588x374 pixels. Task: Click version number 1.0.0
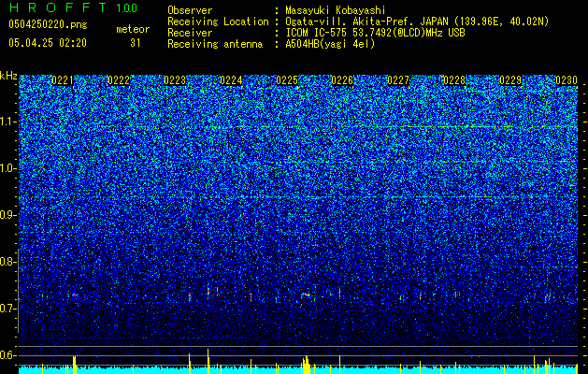(x=126, y=8)
